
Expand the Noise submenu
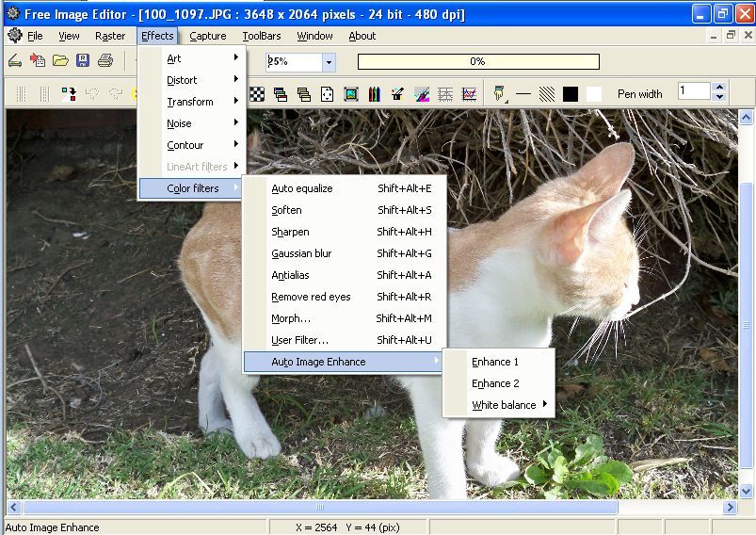(x=192, y=123)
